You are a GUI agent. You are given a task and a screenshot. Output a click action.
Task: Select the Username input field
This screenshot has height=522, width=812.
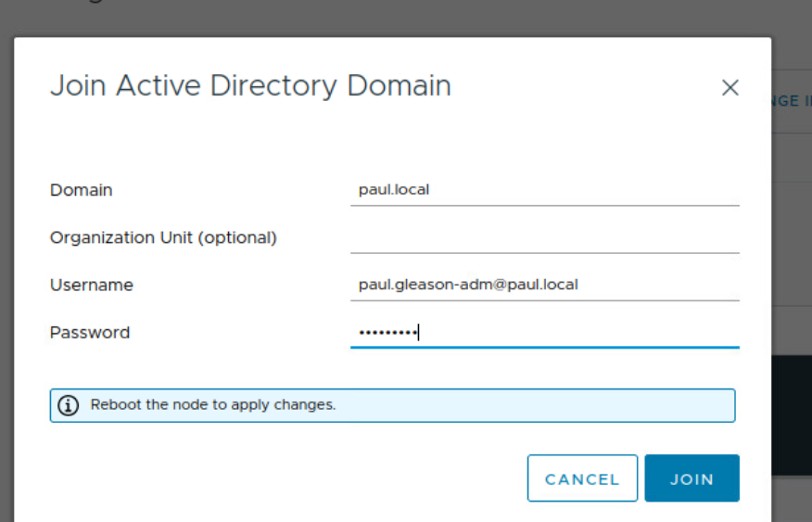coord(544,285)
